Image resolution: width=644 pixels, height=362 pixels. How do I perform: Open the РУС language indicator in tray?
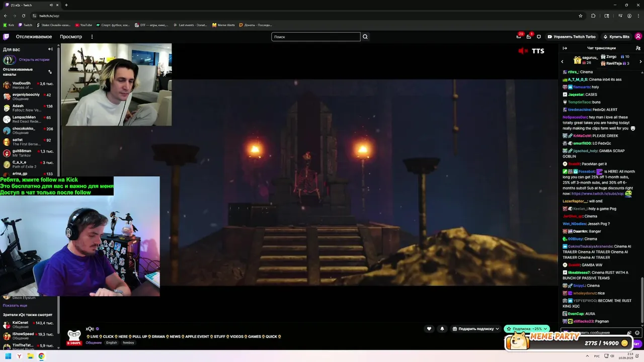(x=597, y=356)
